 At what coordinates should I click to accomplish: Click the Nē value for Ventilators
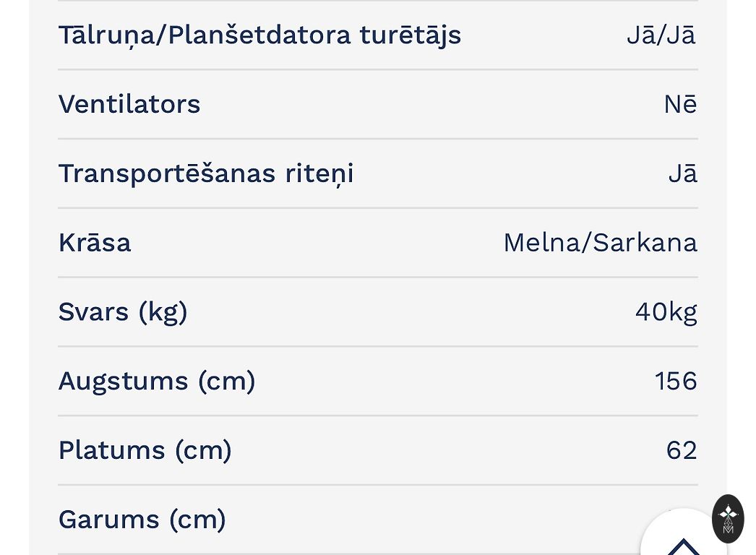click(680, 104)
